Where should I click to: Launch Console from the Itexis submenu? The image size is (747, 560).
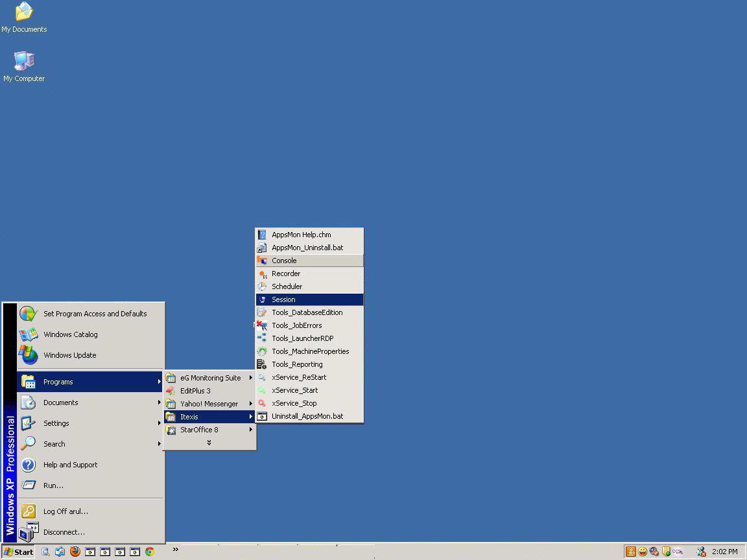click(310, 261)
